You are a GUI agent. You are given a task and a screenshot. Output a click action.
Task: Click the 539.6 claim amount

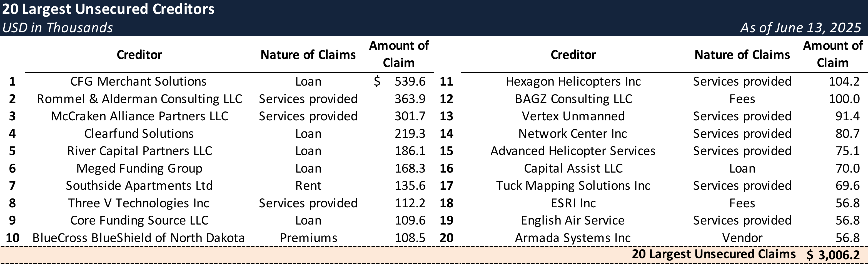point(410,82)
